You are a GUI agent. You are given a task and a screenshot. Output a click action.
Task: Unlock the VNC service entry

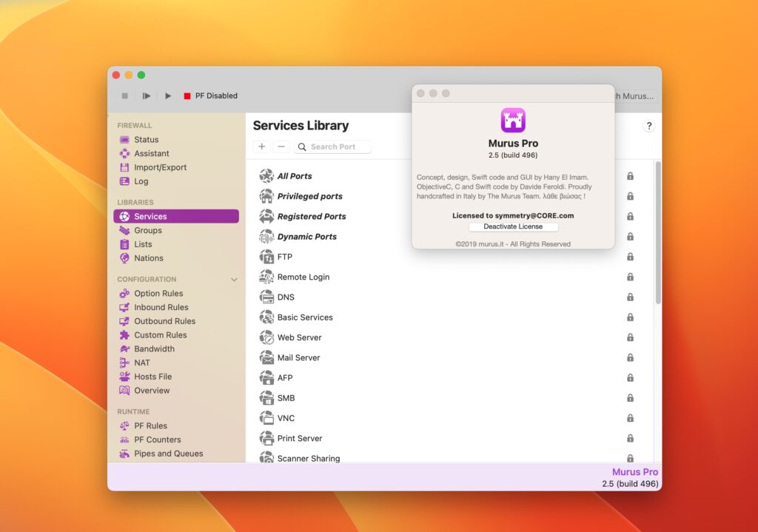click(x=630, y=417)
